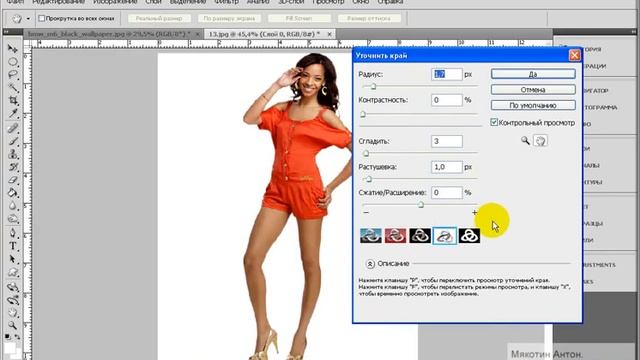Select the Path Selection tool
The height and width of the screenshot is (360, 640).
pyautogui.click(x=13, y=259)
